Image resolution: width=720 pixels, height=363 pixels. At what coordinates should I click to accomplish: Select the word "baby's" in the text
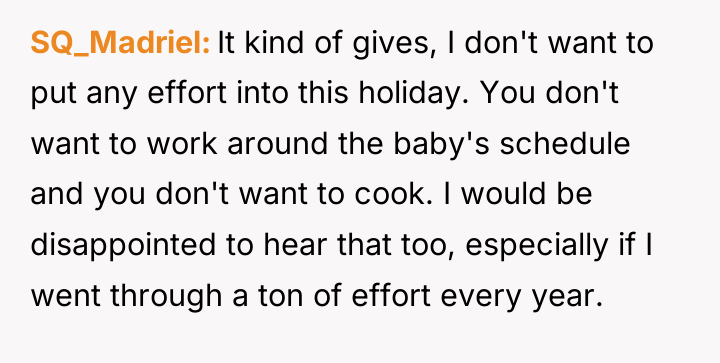pyautogui.click(x=442, y=144)
